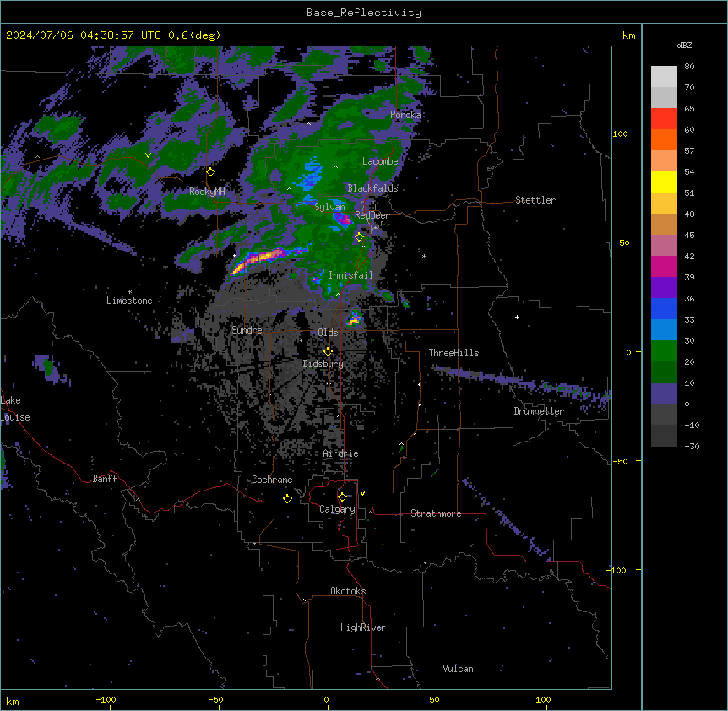This screenshot has width=728, height=711.
Task: Click the Drumheller label
Action: pos(539,411)
